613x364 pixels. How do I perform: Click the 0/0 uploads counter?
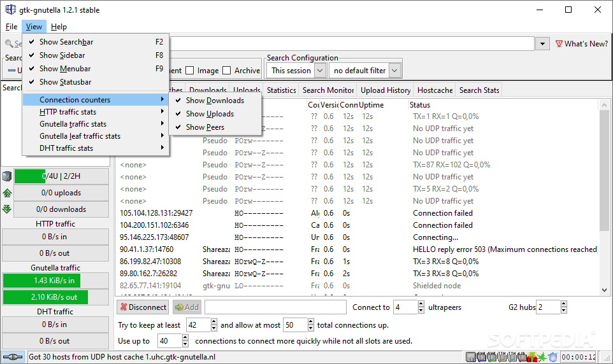(x=61, y=193)
